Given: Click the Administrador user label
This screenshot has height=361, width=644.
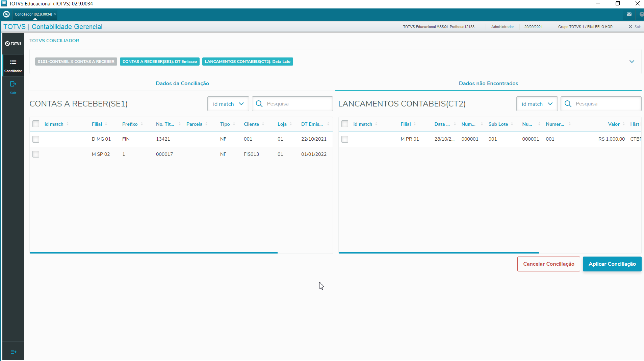Looking at the screenshot, I should point(503,27).
